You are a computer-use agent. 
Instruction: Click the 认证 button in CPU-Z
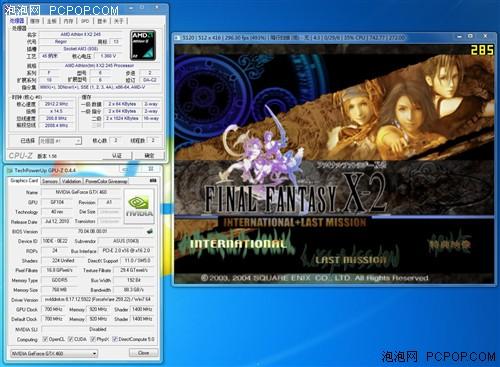pyautogui.click(x=117, y=156)
